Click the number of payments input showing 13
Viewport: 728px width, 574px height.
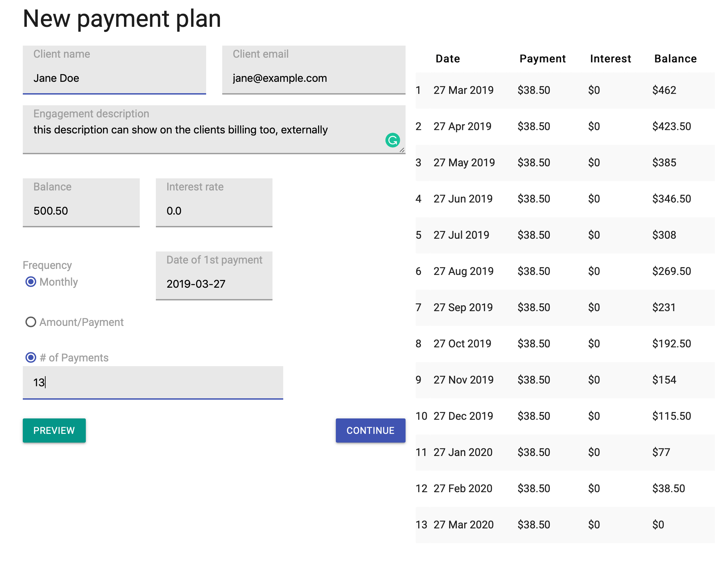[153, 382]
